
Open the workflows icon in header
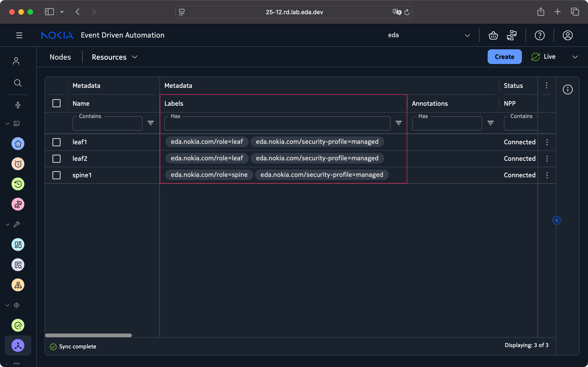click(512, 35)
